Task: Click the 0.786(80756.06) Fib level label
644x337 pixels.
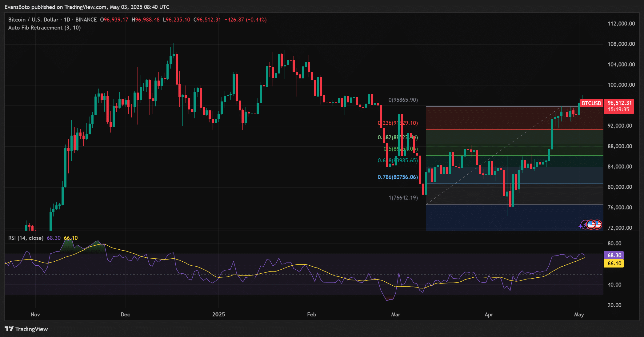Action: pyautogui.click(x=398, y=177)
